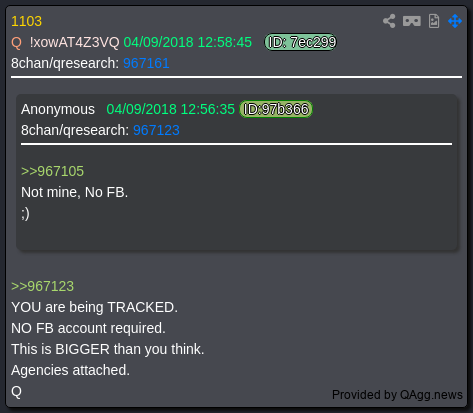
Task: Select tripcode !xowAT4Z3VQ
Action: tap(74, 43)
